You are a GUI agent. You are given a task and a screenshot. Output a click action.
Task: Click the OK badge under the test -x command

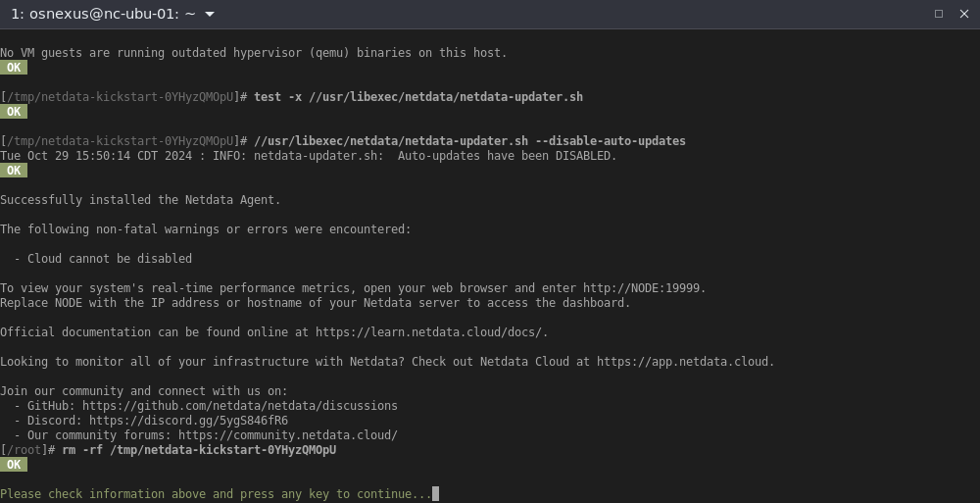pyautogui.click(x=14, y=112)
